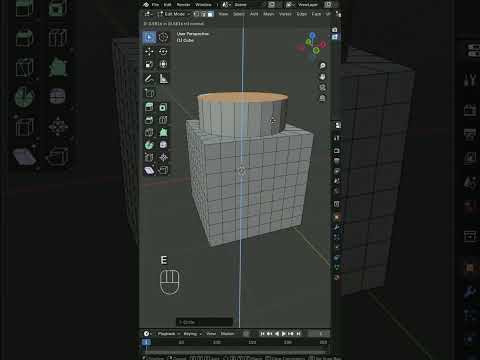
Task: Play the animation in reverse
Action: pyautogui.click(x=277, y=334)
